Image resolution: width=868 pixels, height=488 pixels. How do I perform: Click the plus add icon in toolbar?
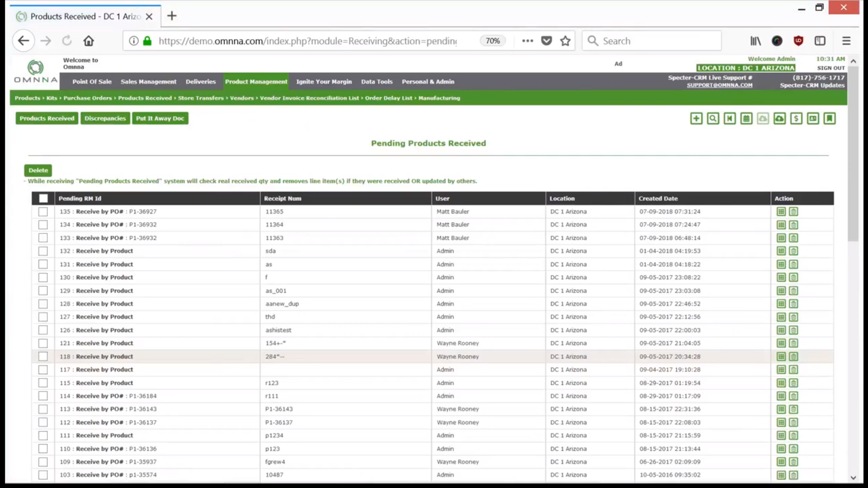point(696,118)
